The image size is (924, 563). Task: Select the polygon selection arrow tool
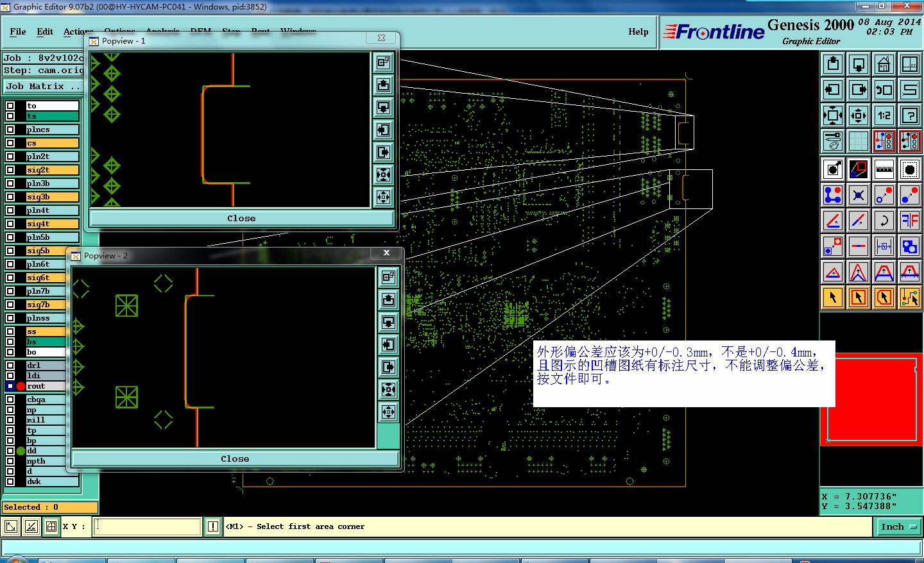tap(884, 298)
